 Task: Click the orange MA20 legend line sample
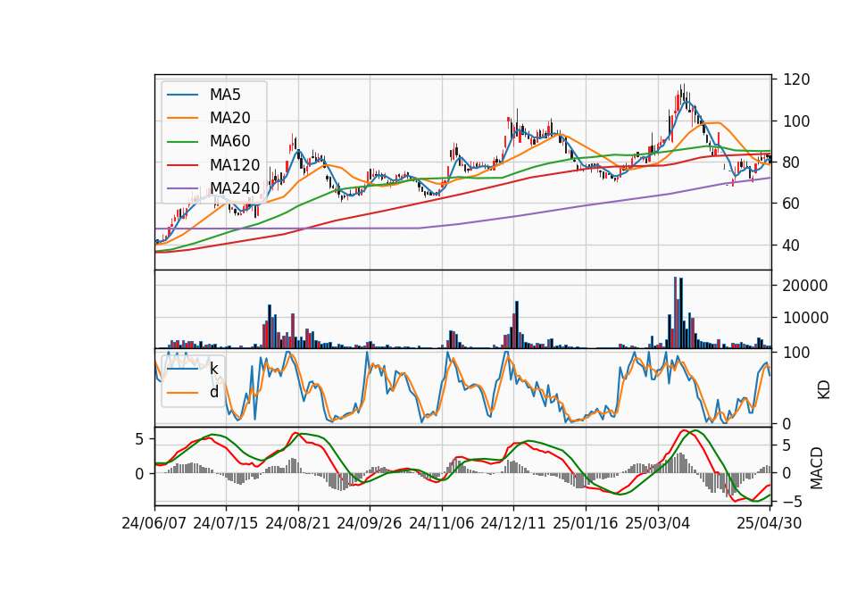(182, 118)
